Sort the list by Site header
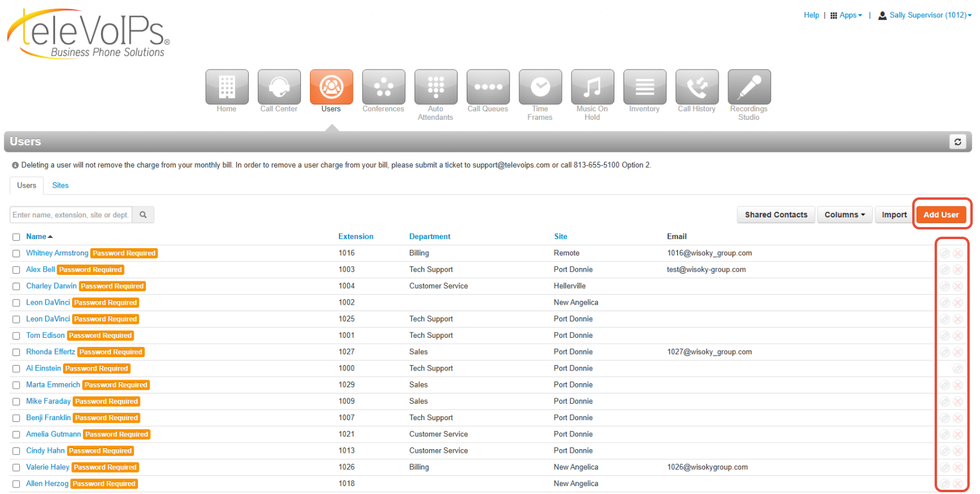Viewport: 980px width, 494px height. (x=561, y=237)
